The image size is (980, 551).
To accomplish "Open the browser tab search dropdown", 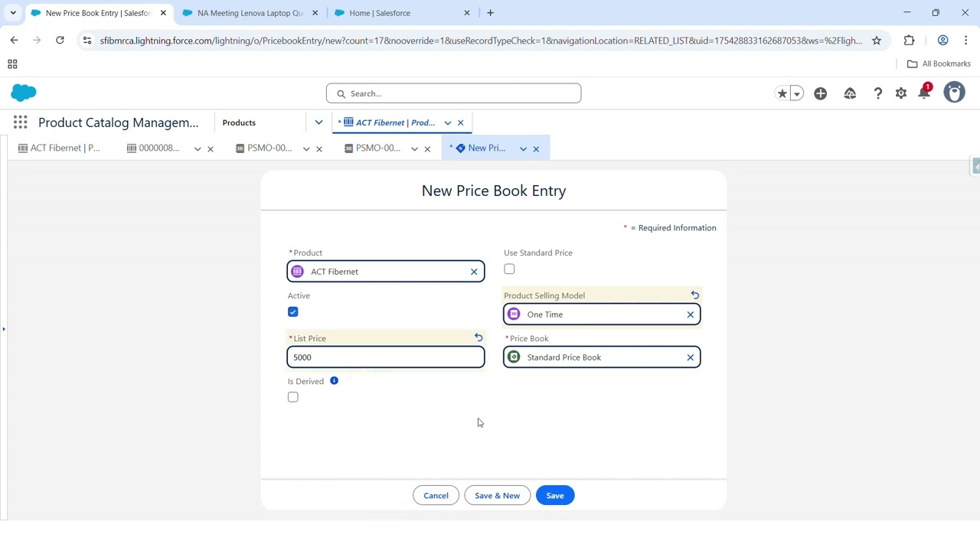I will tap(13, 13).
